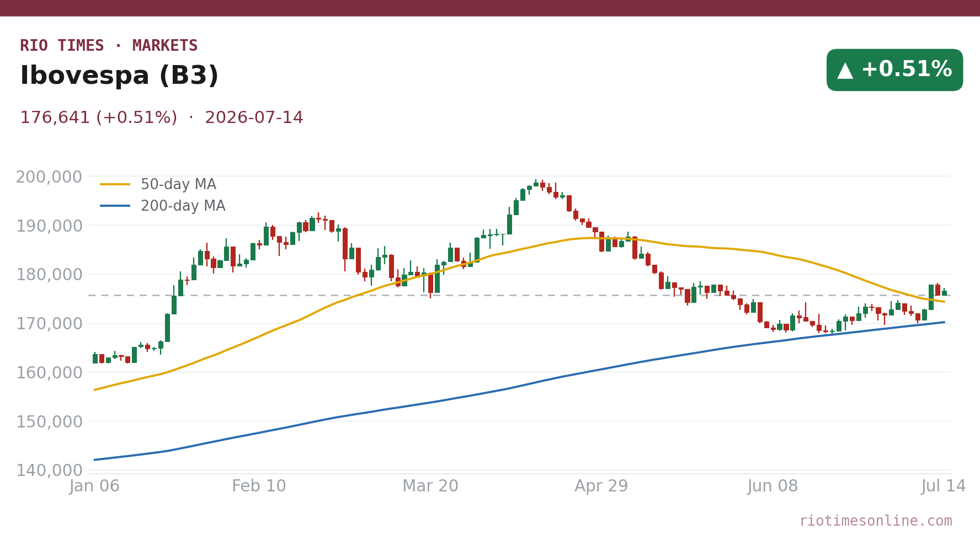
Task: Click the Jul 14 x-axis date label
Action: click(944, 486)
